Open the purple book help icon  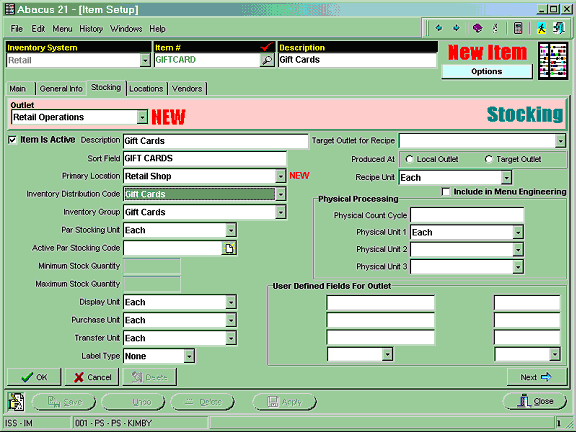point(478,28)
